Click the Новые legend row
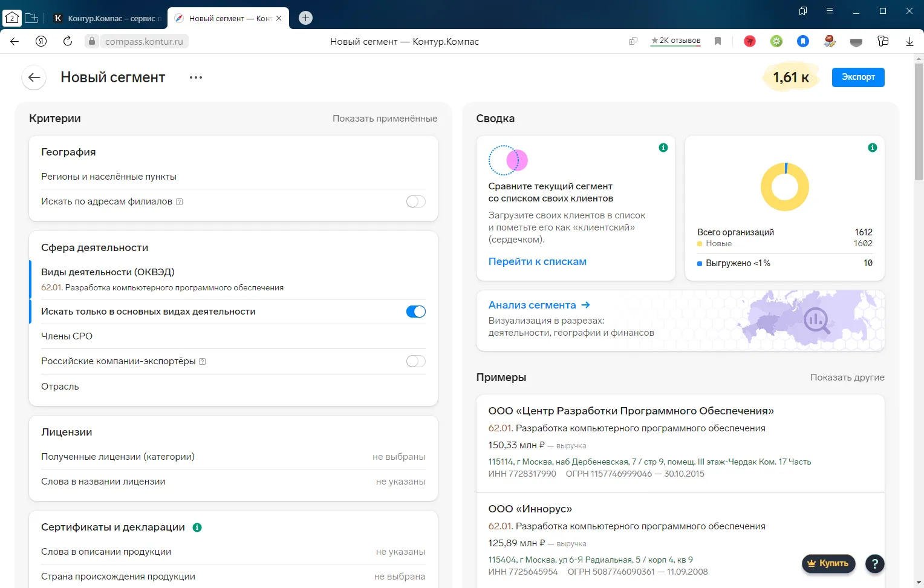924x588 pixels. (x=785, y=243)
